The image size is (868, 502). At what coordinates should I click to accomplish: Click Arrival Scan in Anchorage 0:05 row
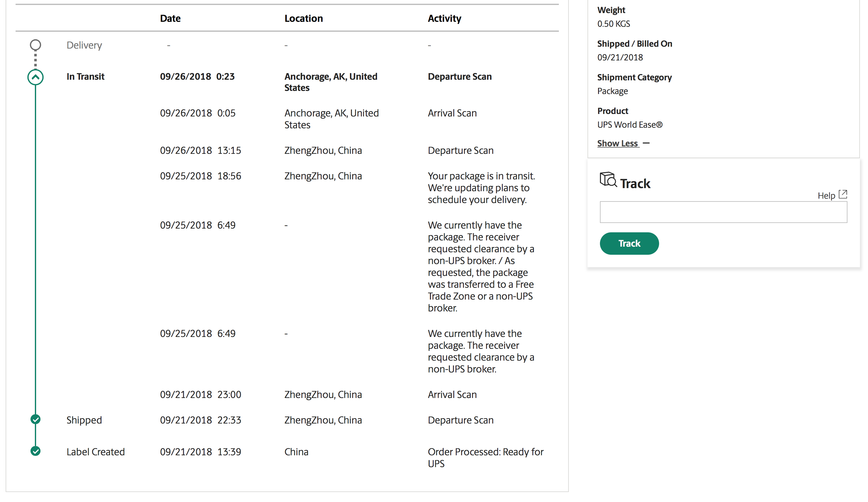point(452,113)
